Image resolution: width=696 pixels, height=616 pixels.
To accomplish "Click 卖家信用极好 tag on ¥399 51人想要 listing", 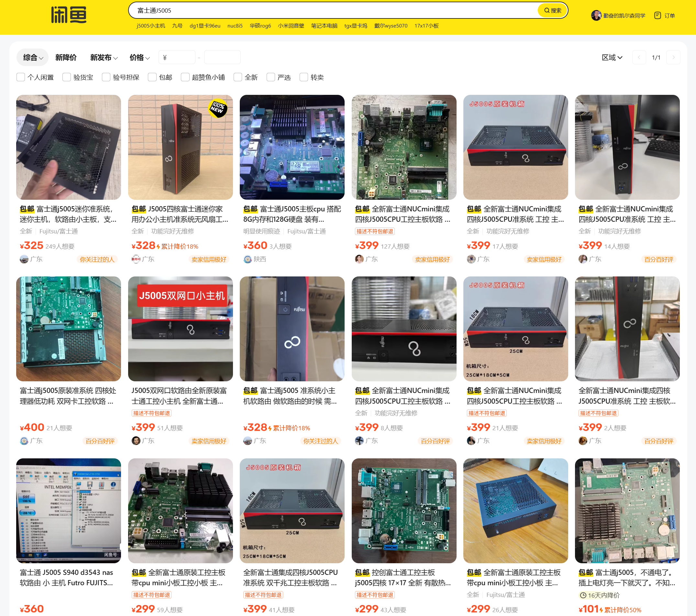I will 209,441.
